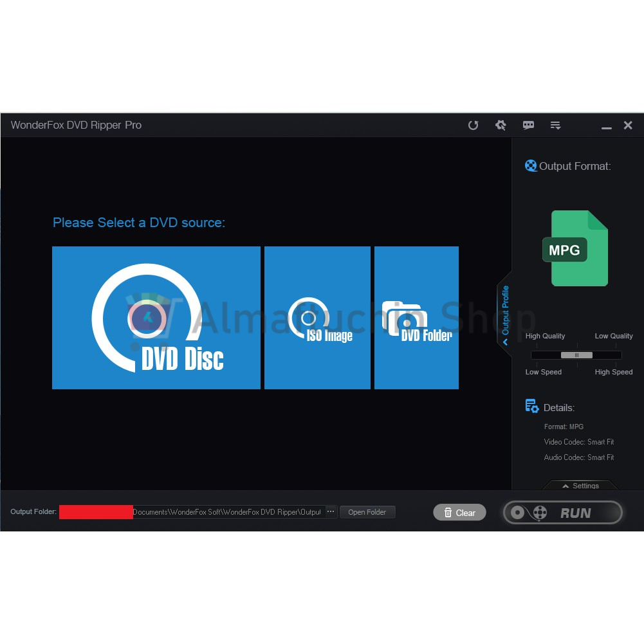
Task: Expand the Output Profile side tab
Action: (x=505, y=314)
